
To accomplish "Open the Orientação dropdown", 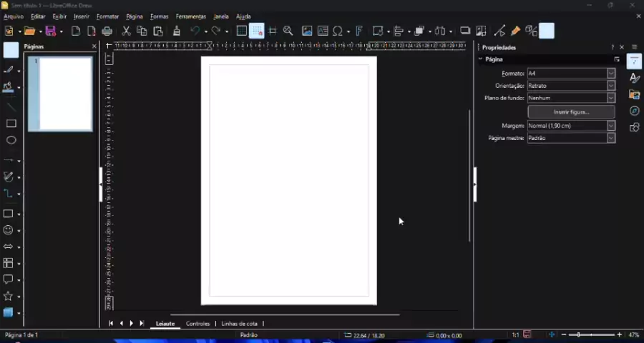I will [x=610, y=86].
